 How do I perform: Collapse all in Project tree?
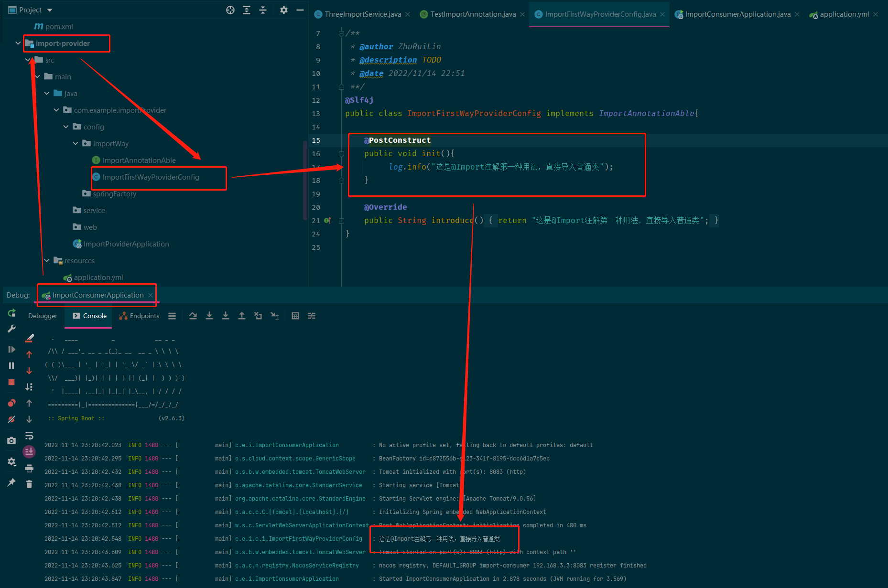coord(263,10)
